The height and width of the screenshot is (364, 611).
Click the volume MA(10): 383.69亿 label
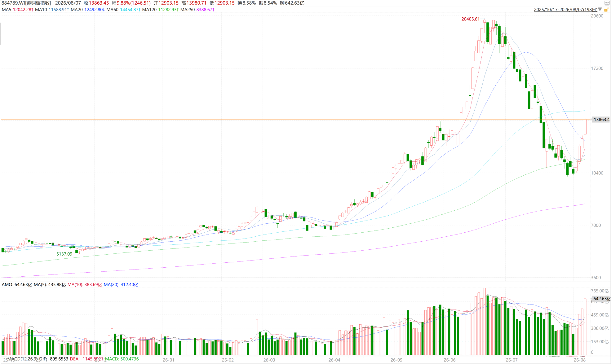point(85,284)
